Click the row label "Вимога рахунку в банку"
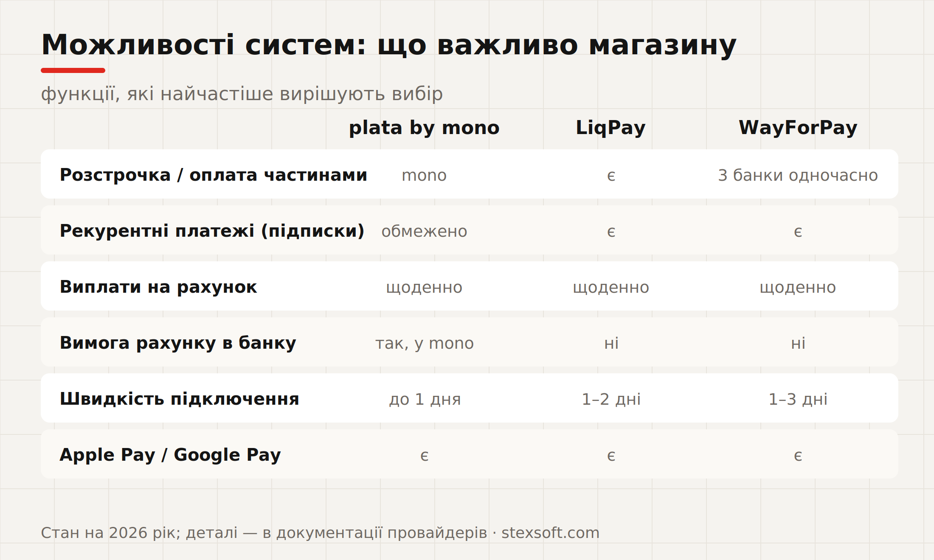The image size is (934, 560). [x=178, y=343]
